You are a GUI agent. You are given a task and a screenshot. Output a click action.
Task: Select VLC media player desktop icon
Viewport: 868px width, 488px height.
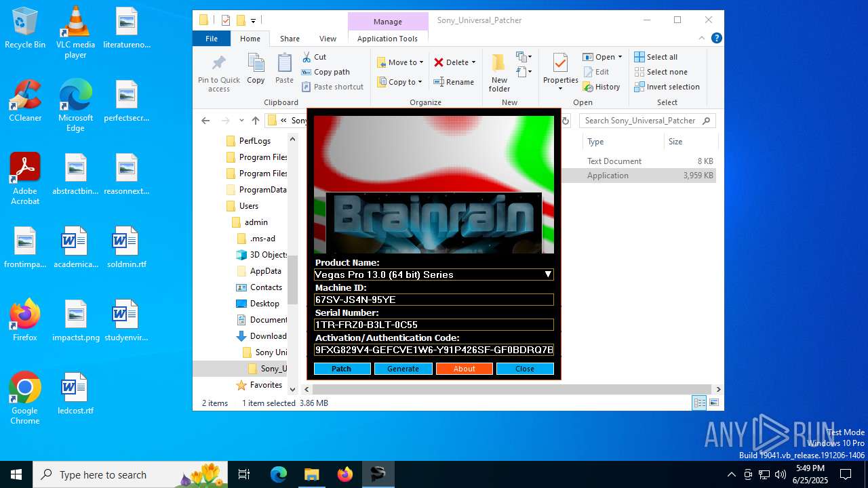click(x=75, y=33)
